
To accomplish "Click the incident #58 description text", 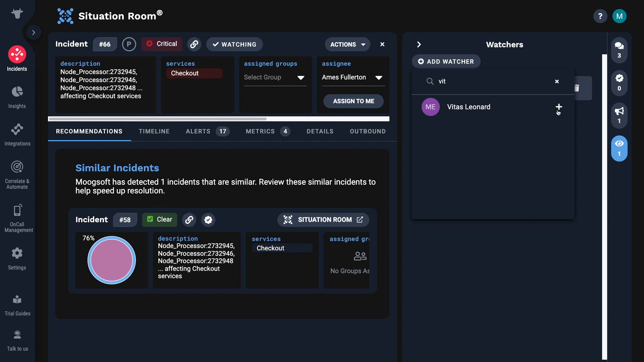I will pos(196,261).
